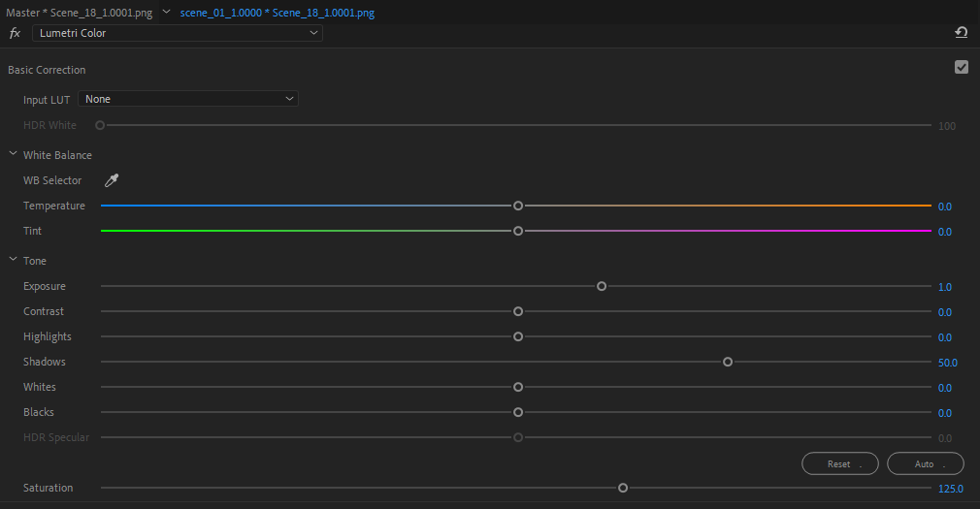
Task: Open the Lumetri Color effect dropdown
Action: pos(178,33)
